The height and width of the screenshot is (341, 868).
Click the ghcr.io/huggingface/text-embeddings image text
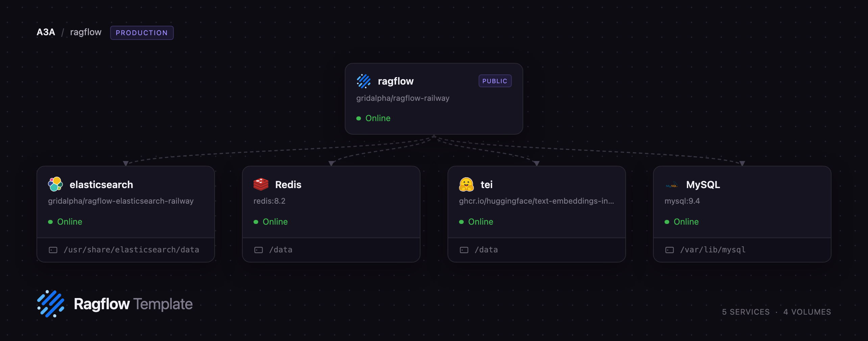(x=536, y=201)
